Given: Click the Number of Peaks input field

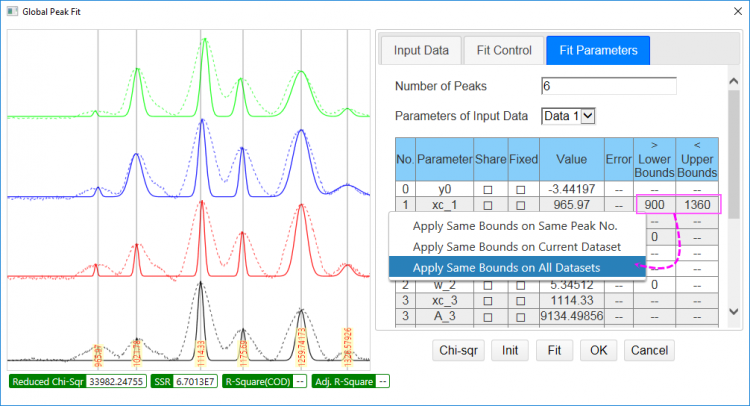Looking at the screenshot, I should [x=608, y=85].
